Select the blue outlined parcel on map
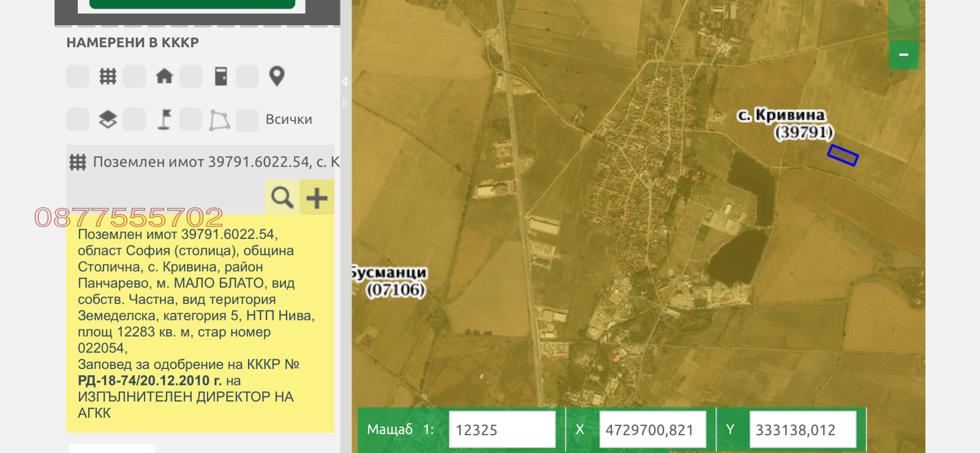The image size is (980, 453). point(843,155)
